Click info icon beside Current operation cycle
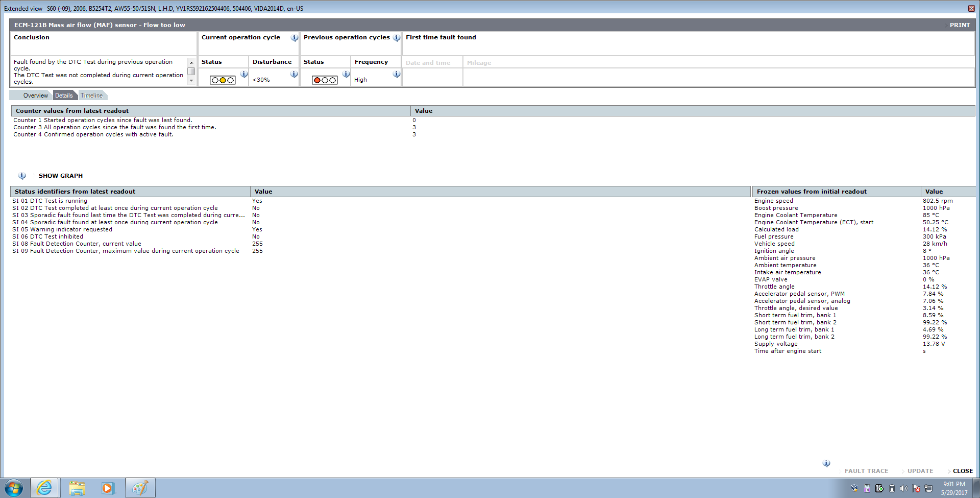Screen dimensions: 980x498 coord(295,38)
